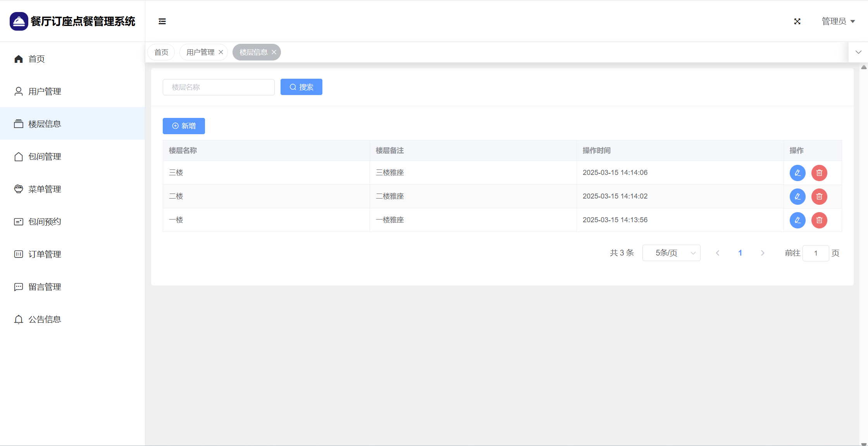This screenshot has height=446, width=868.
Task: Open the 管理员 user dropdown
Action: (838, 21)
